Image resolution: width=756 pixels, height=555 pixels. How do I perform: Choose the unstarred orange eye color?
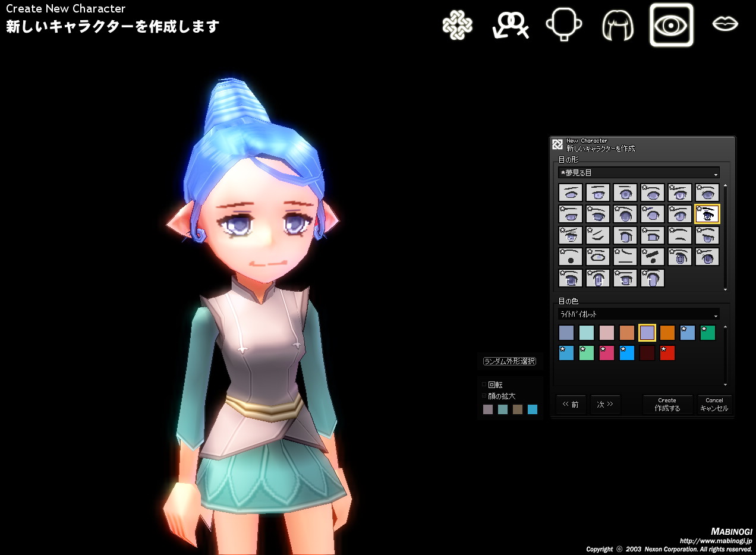667,333
